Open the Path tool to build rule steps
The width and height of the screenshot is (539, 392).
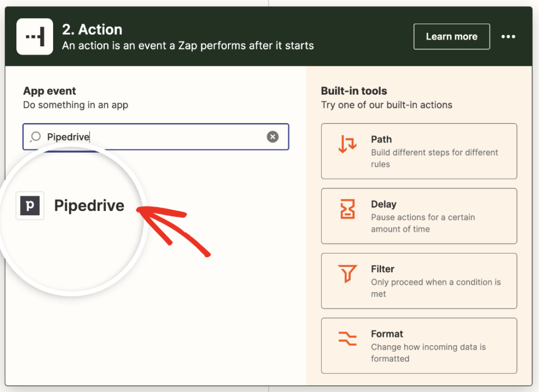[x=419, y=151]
